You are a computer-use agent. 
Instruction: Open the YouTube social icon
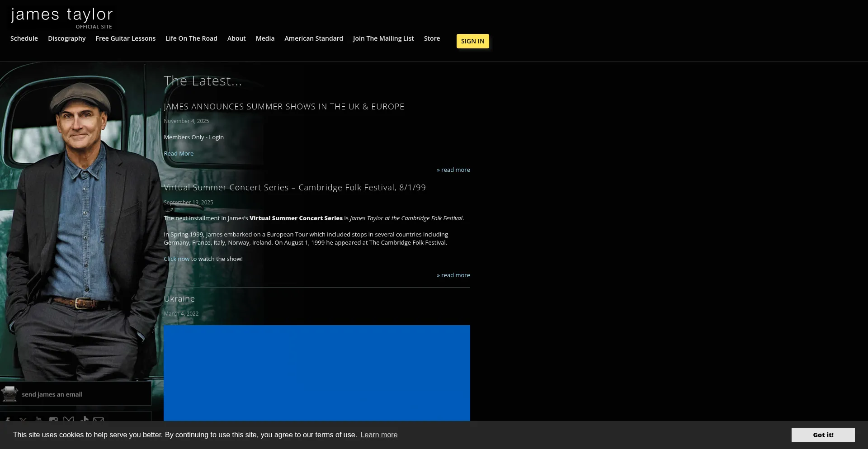point(38,420)
